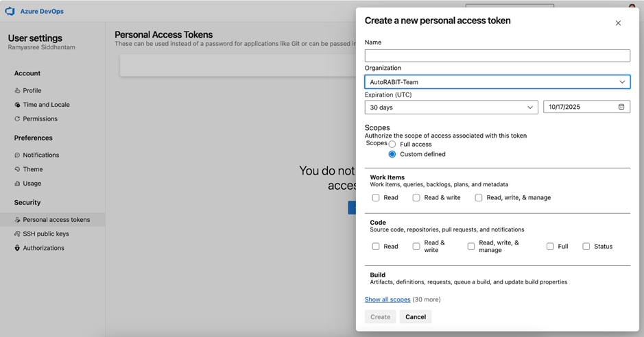Open the calendar picker icon for expiration date
This screenshot has height=337, width=644.
point(621,108)
